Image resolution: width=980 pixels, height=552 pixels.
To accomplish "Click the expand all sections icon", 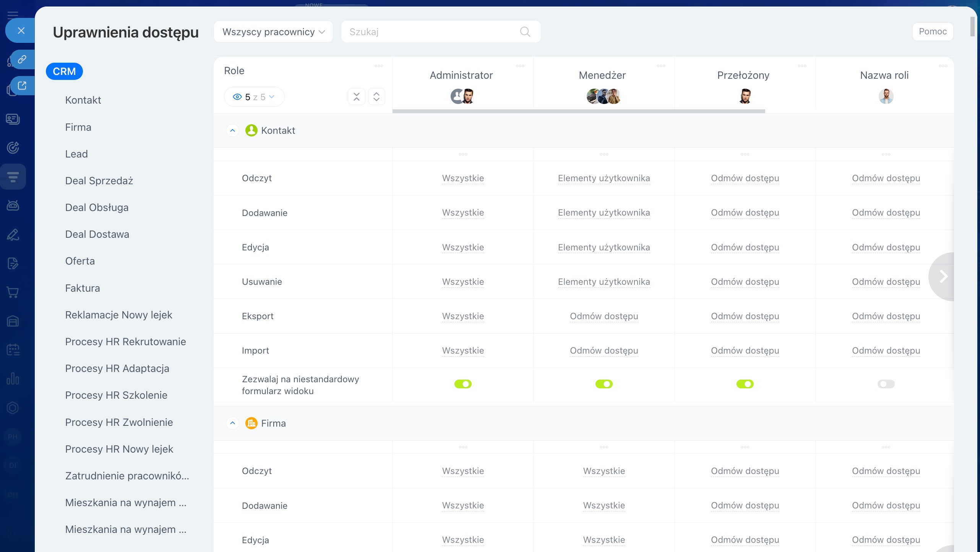I will coord(376,97).
